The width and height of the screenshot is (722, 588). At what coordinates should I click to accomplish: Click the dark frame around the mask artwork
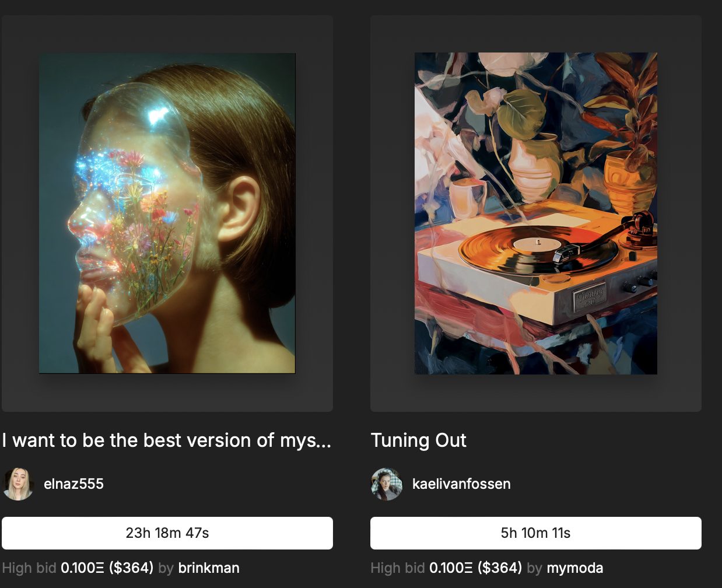pos(167,392)
